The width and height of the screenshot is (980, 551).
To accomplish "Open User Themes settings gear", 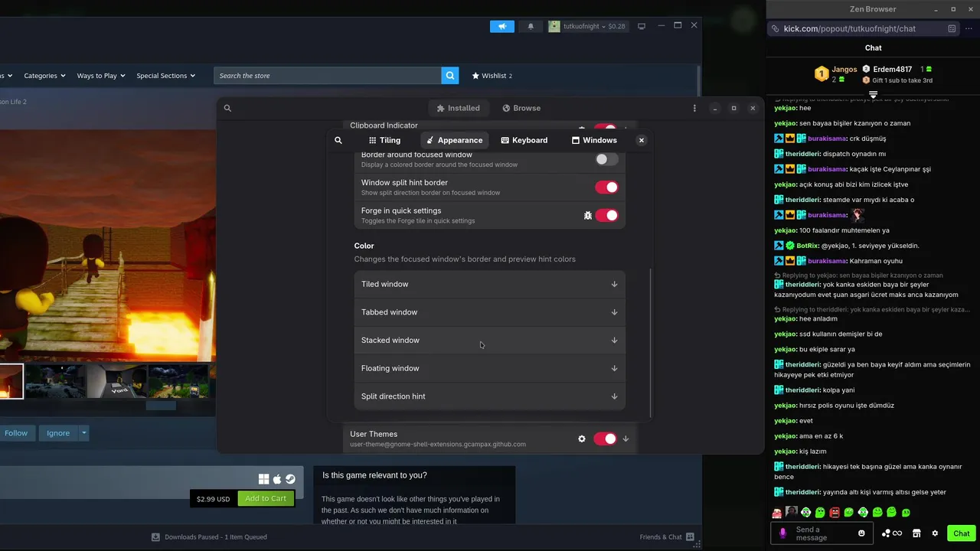I will click(x=582, y=439).
